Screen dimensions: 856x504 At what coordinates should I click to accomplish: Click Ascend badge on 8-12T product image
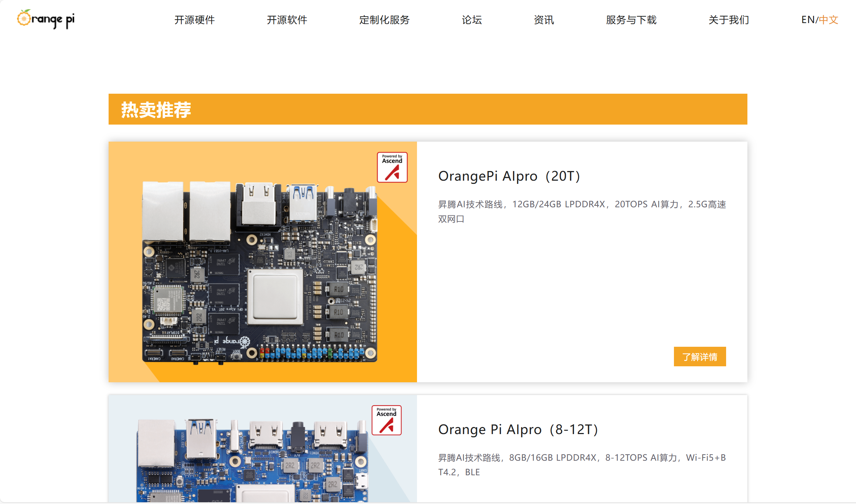point(386,420)
